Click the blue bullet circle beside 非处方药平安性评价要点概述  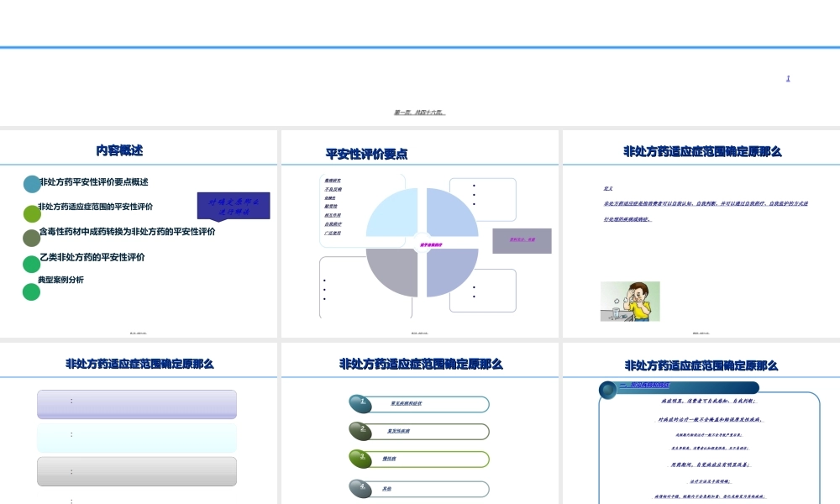[32, 183]
